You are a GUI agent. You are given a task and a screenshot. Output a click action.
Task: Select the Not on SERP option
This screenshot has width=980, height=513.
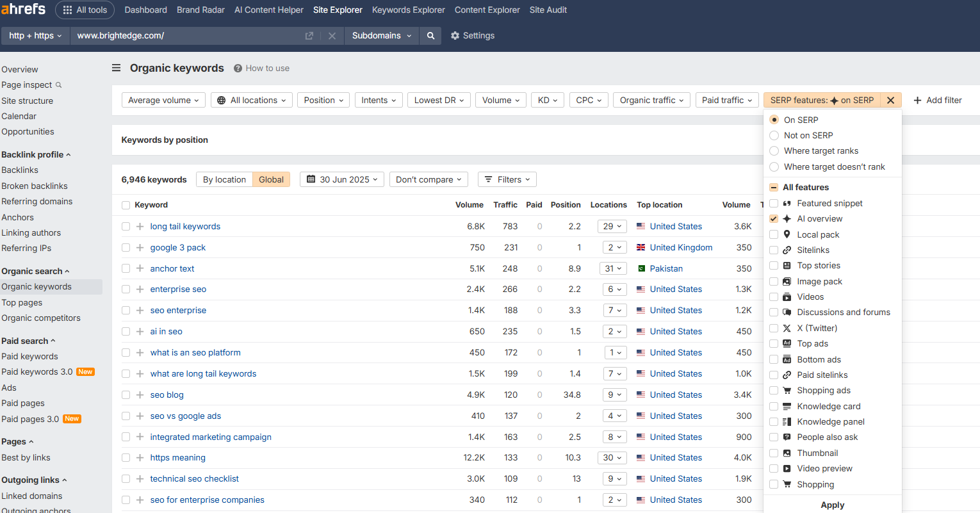[x=774, y=135]
